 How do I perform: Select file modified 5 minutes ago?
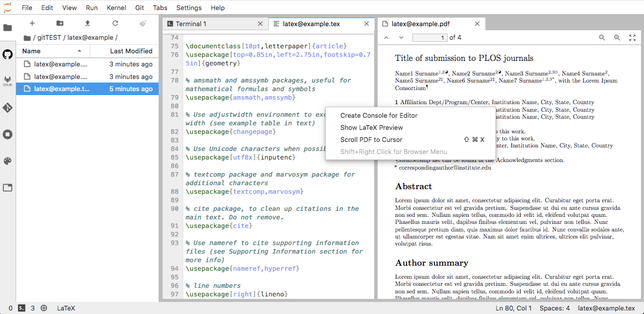pyautogui.click(x=87, y=89)
